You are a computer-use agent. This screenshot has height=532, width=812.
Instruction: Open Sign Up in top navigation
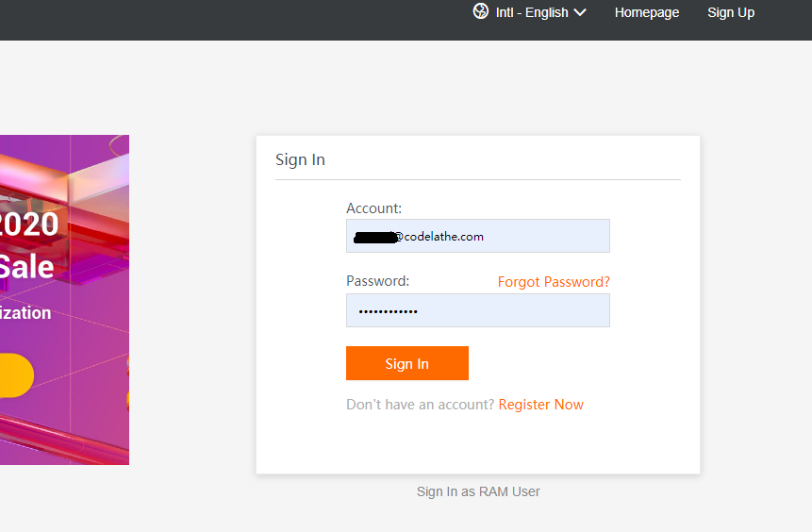tap(731, 12)
